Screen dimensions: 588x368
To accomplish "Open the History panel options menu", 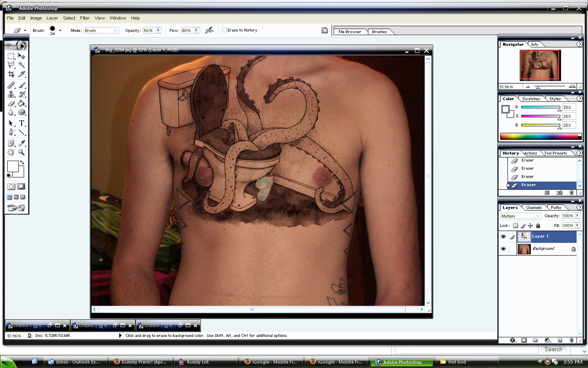I will 579,153.
